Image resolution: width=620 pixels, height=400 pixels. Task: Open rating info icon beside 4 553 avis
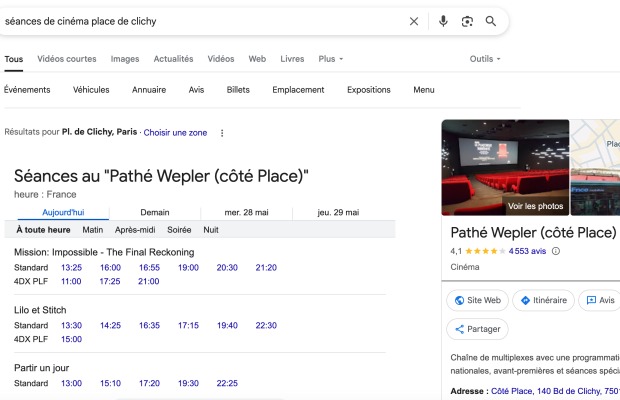[556, 251]
